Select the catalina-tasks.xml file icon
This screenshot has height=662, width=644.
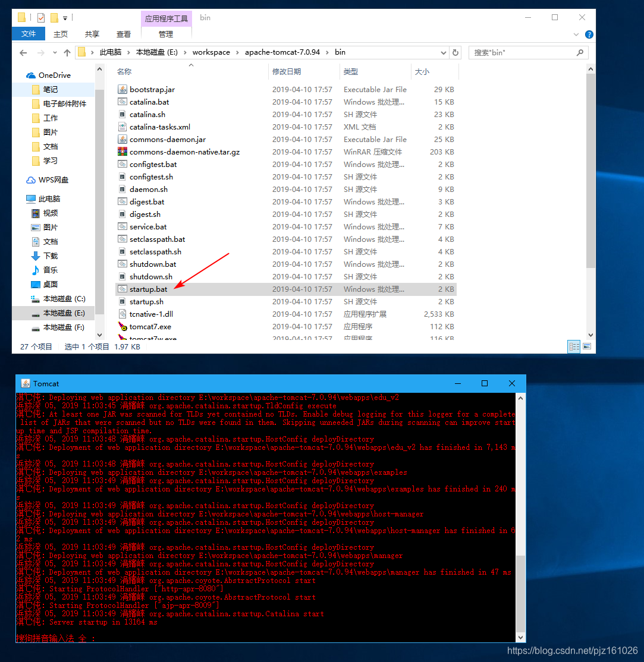point(122,127)
